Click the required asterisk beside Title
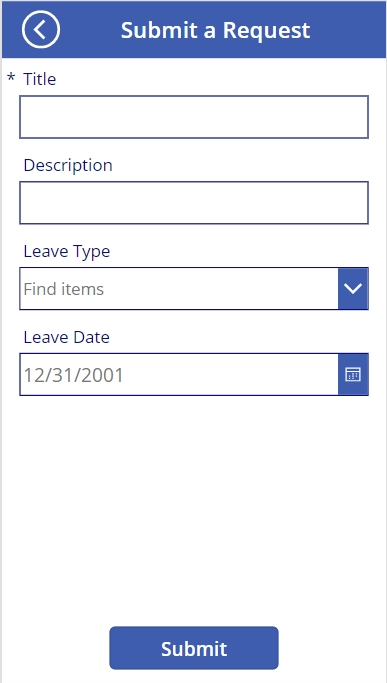The image size is (387, 683). [x=11, y=78]
